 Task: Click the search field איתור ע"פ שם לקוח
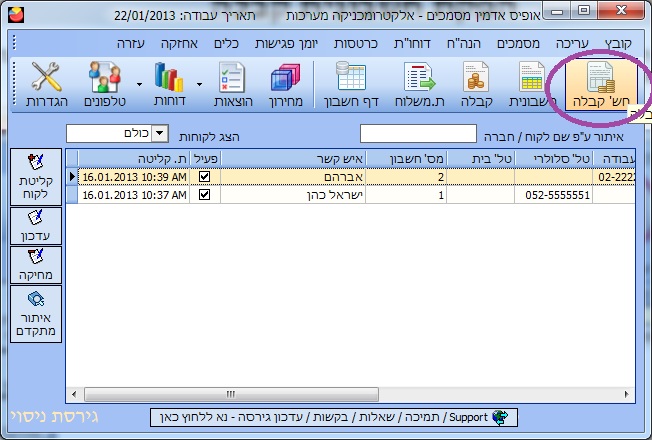(418, 133)
